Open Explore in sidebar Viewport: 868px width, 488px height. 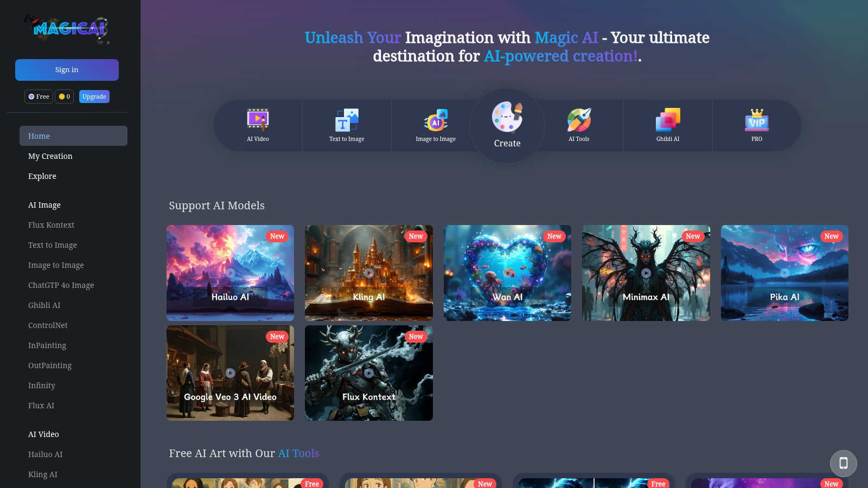[x=42, y=176]
